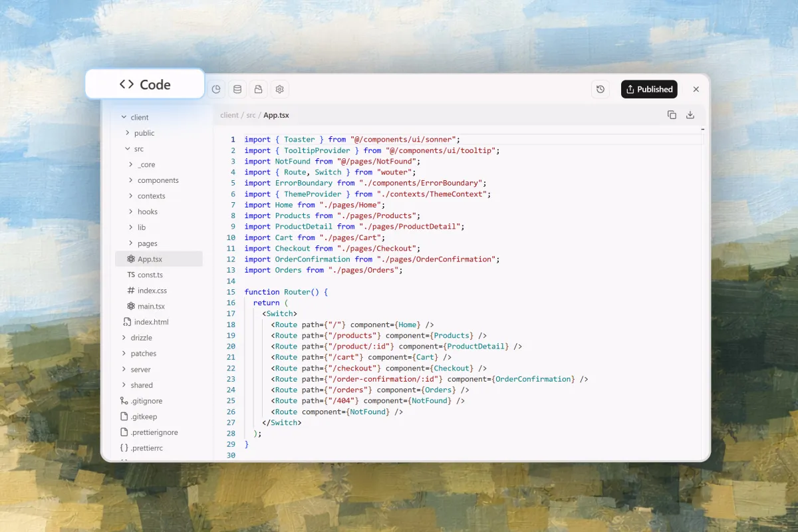This screenshot has width=798, height=532.
Task: Download App.tsx using download icon
Action: click(x=690, y=115)
